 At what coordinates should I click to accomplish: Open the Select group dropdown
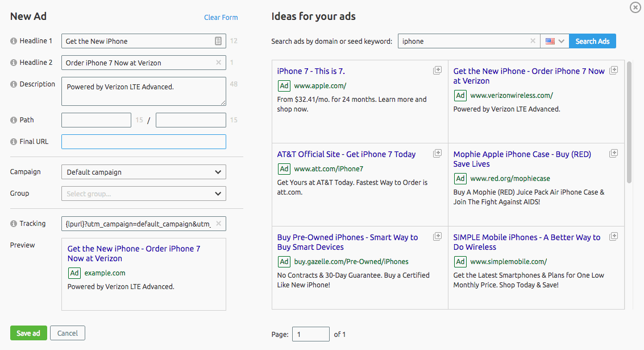click(x=144, y=193)
